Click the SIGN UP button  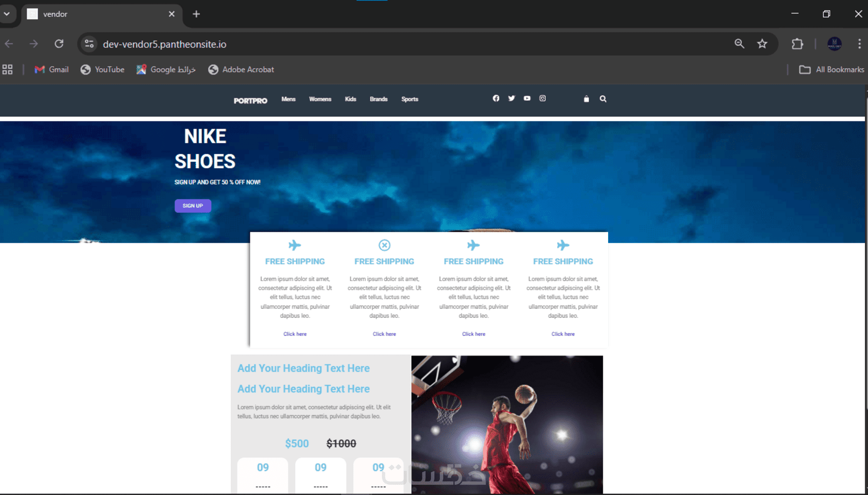pyautogui.click(x=193, y=206)
